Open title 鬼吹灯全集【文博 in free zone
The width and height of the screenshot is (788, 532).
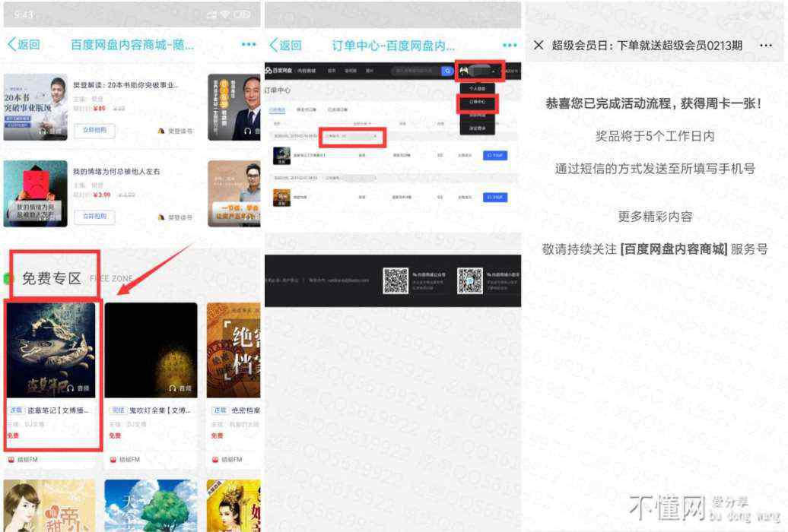tap(160, 410)
